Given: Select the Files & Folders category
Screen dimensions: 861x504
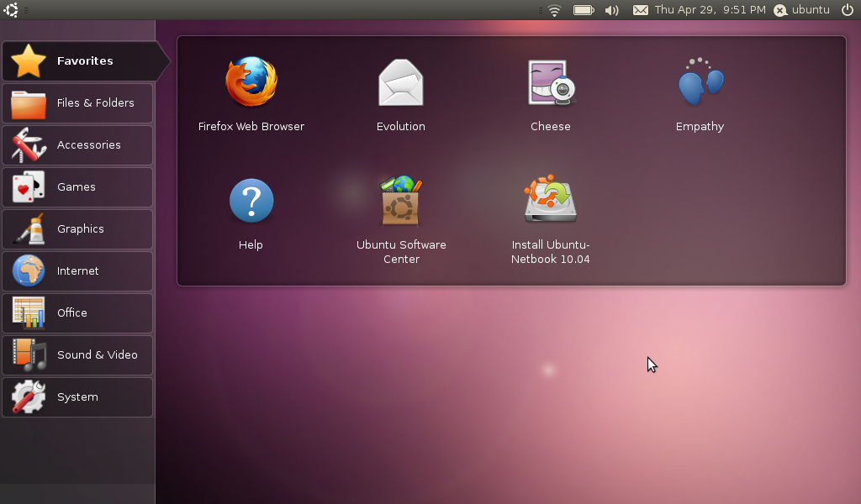Looking at the screenshot, I should click(77, 103).
